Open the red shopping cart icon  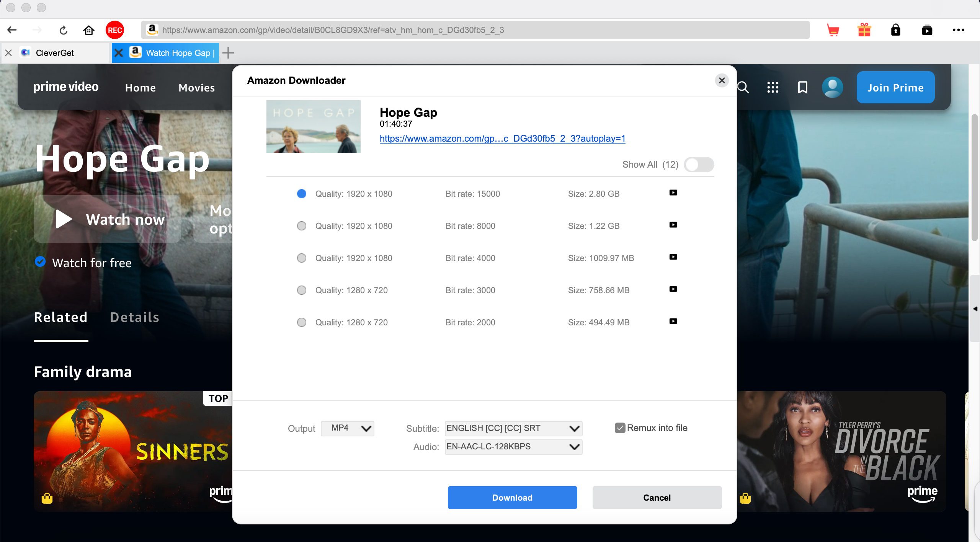coord(833,30)
